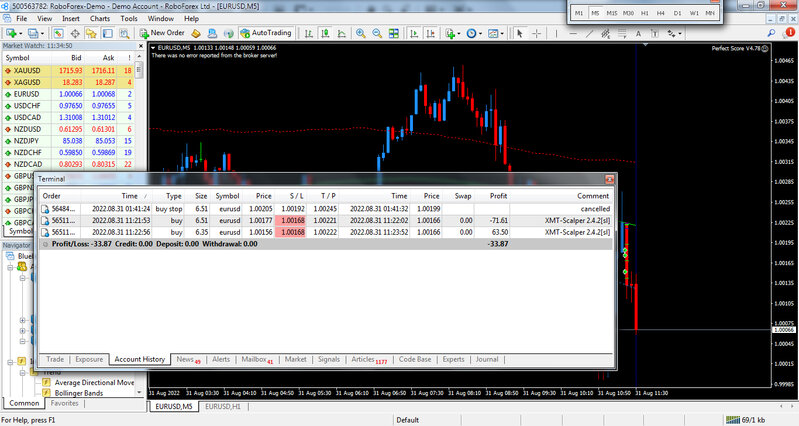
Task: Open the MetaEditor yellow book icon
Action: (x=196, y=33)
